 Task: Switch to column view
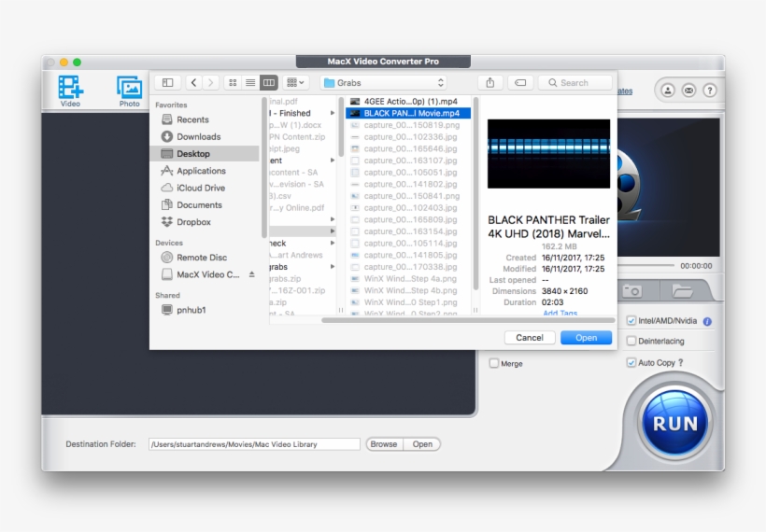[269, 82]
